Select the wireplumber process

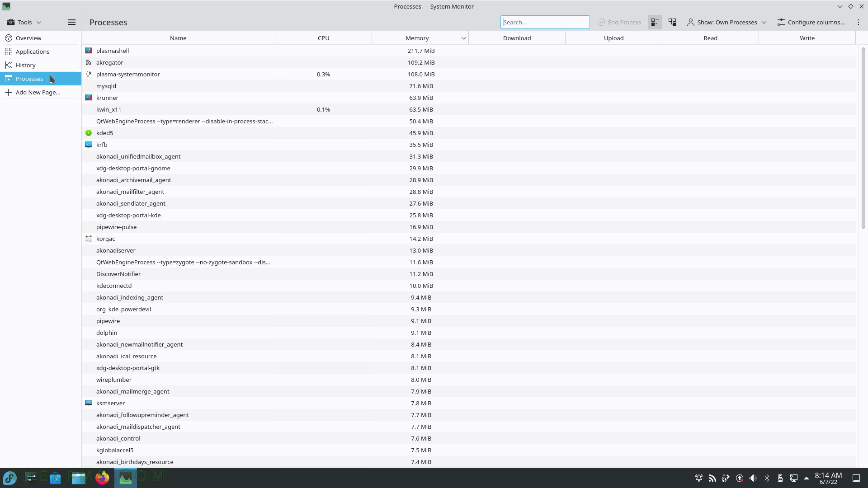point(468,380)
